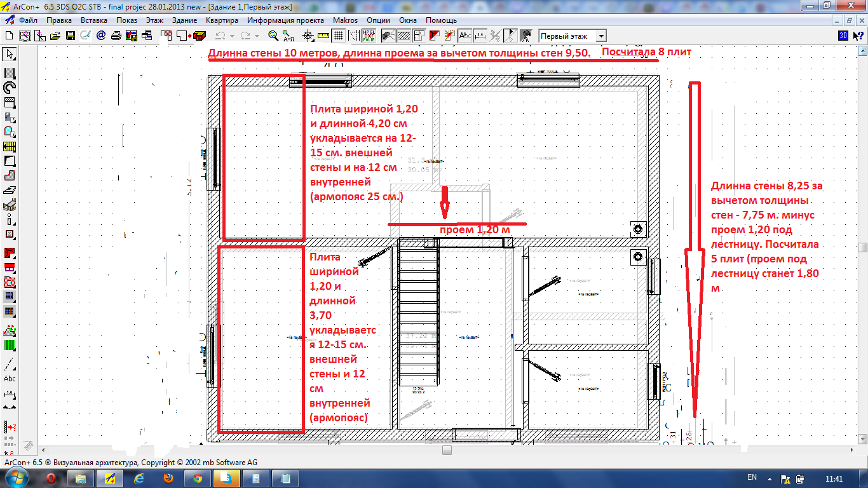
Task: Open the Файл menu
Action: click(28, 20)
